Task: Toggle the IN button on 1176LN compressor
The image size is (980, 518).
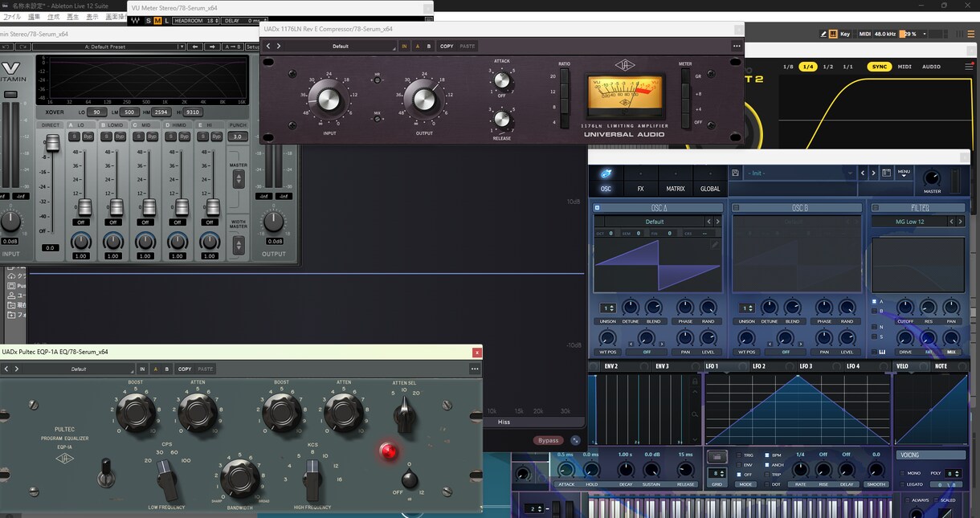Action: click(404, 47)
